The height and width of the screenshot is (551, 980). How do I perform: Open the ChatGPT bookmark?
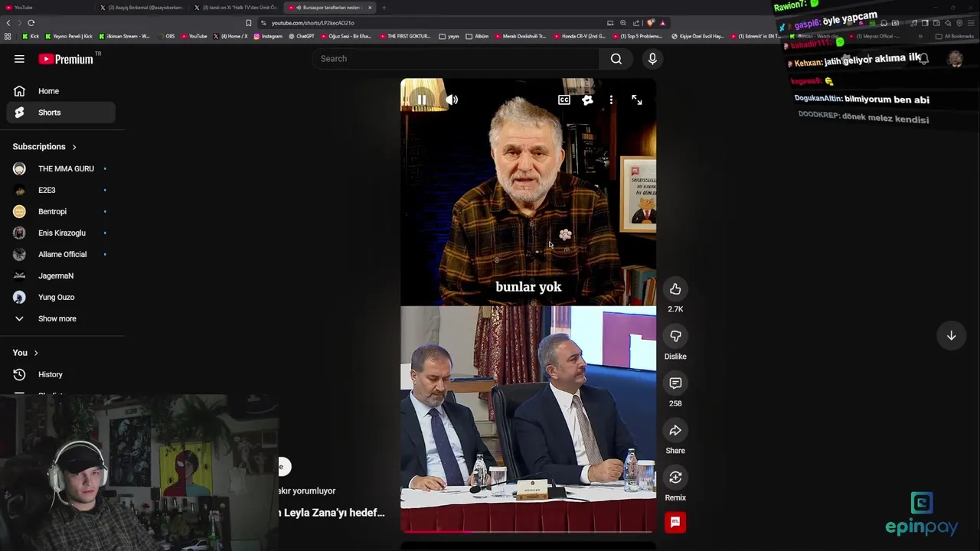click(301, 36)
